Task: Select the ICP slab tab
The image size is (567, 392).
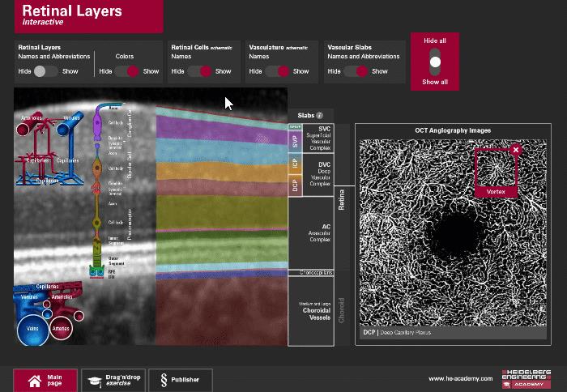Action: click(x=294, y=163)
